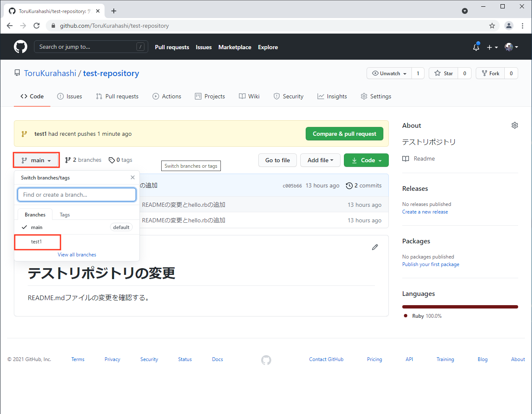Open Explore in the header
The height and width of the screenshot is (414, 532).
268,47
